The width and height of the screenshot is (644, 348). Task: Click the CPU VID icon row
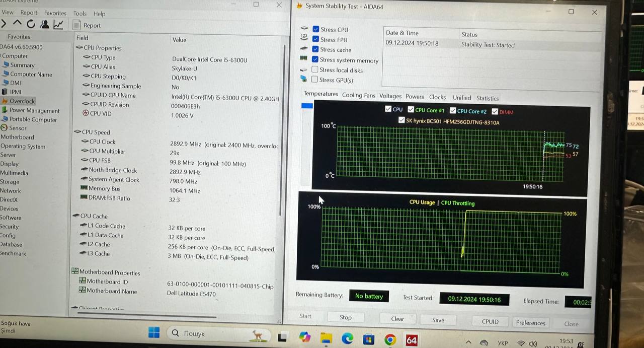tap(86, 113)
